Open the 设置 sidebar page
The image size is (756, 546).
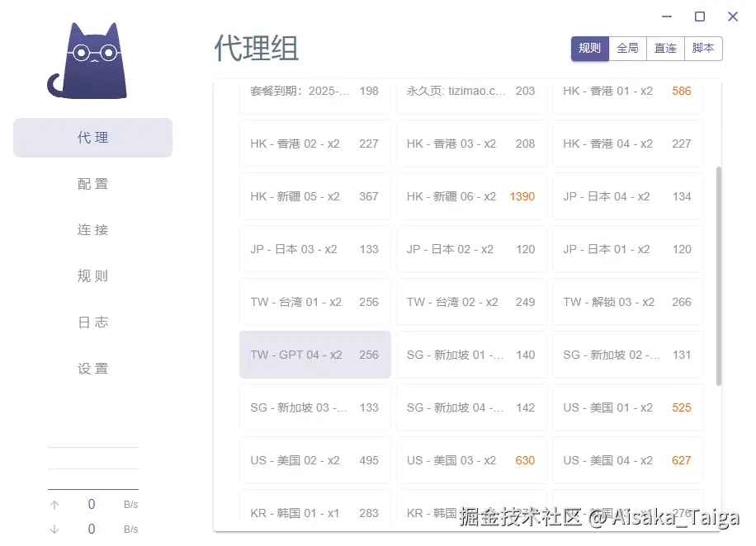[x=92, y=368]
